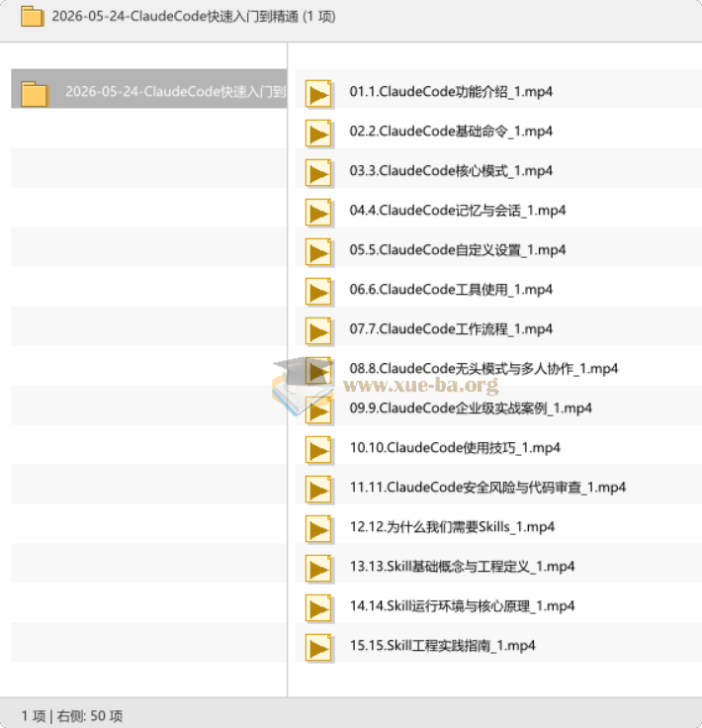The width and height of the screenshot is (702, 728).
Task: Select file name 08.8.ClaudeCode无头模式与多人协作_1.mp4
Action: click(483, 369)
